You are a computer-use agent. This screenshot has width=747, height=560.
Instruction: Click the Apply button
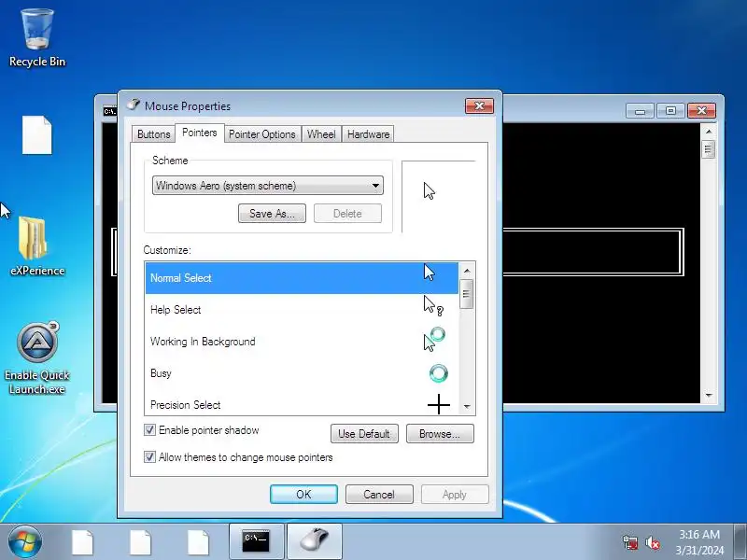click(455, 495)
